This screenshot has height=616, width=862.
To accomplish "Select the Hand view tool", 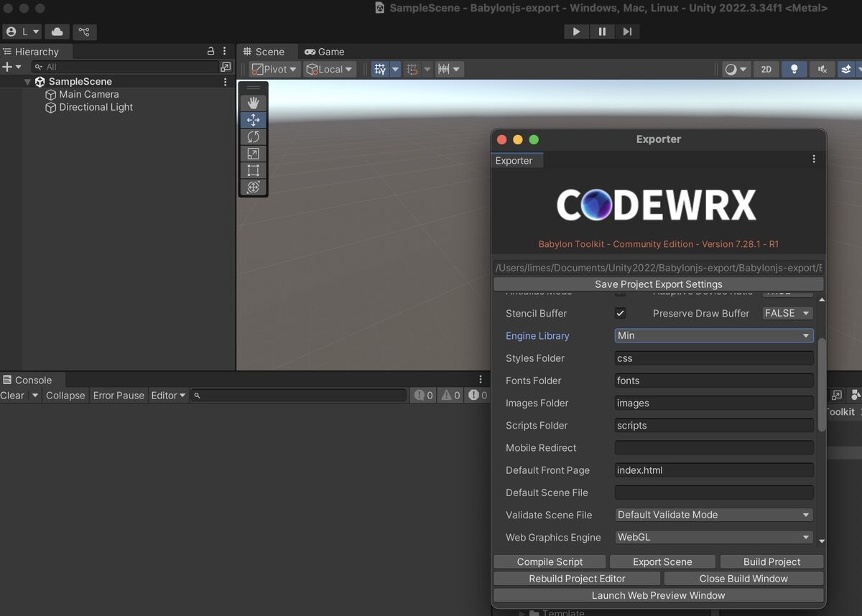I will click(x=253, y=103).
